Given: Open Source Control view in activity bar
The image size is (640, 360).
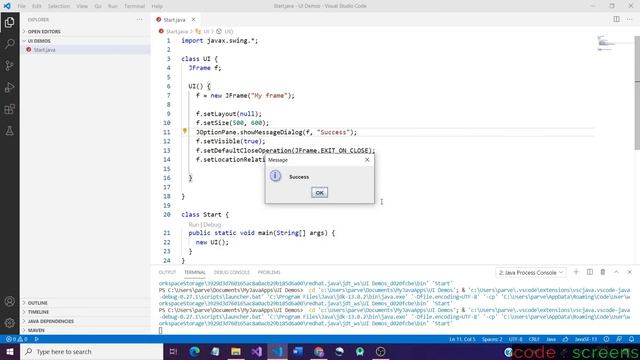Looking at the screenshot, I should tap(9, 65).
